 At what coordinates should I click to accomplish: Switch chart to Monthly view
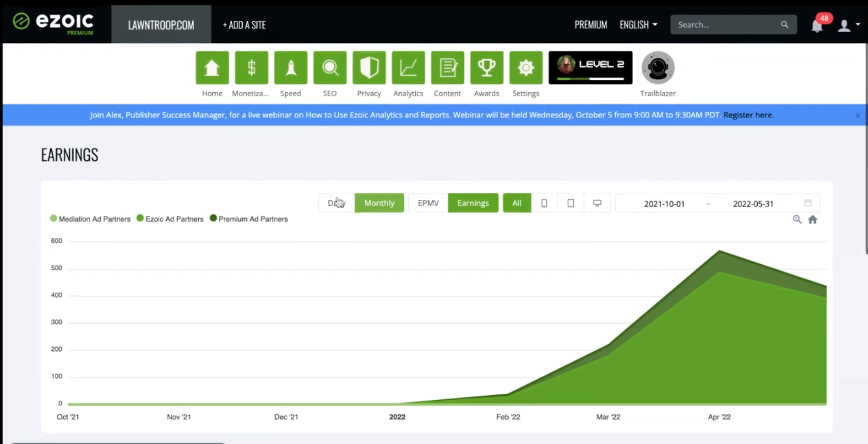379,203
